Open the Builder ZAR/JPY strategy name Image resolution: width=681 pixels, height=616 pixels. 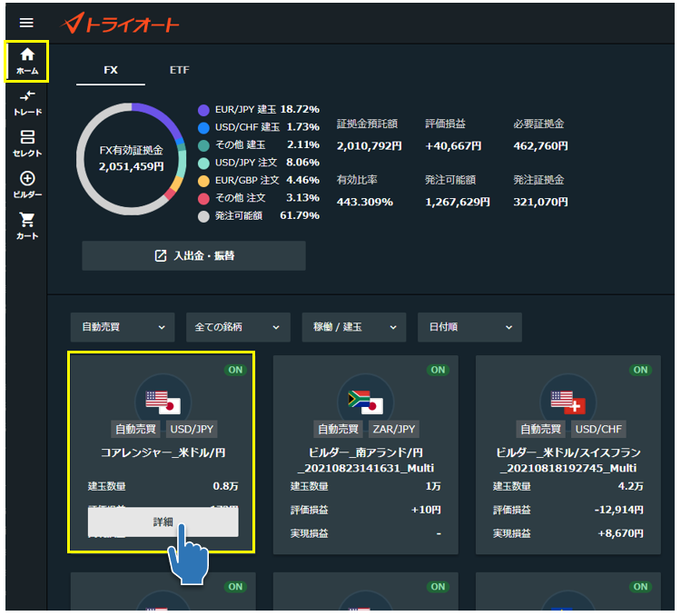366,461
